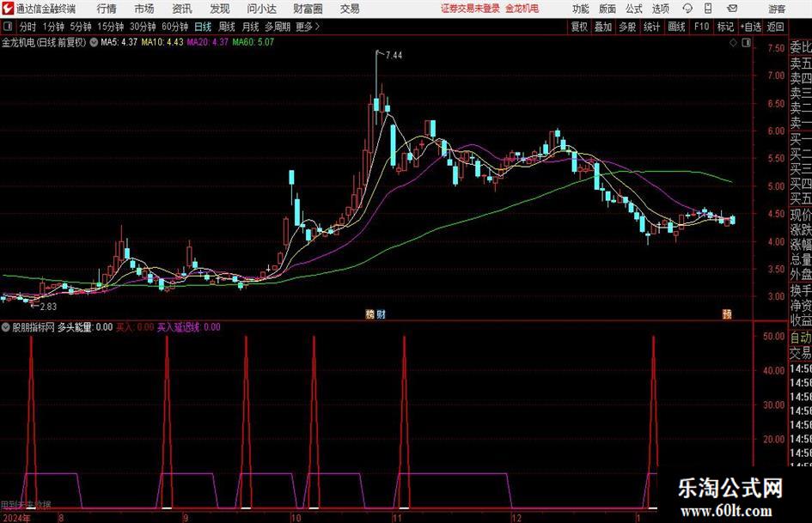This screenshot has width=812, height=523.
Task: Click the 股朋指标网 indicator name
Action: (x=34, y=327)
